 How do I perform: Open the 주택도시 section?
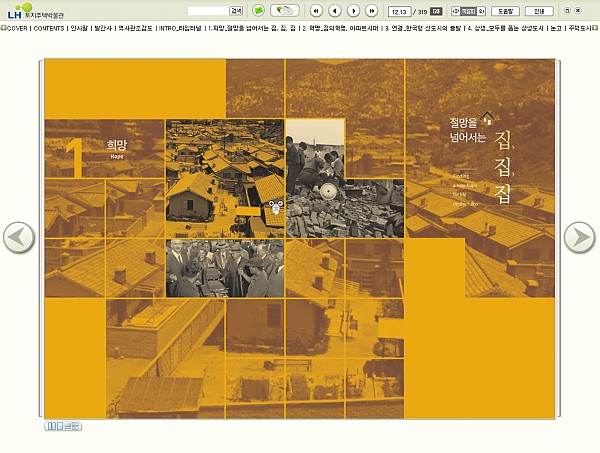point(580,28)
